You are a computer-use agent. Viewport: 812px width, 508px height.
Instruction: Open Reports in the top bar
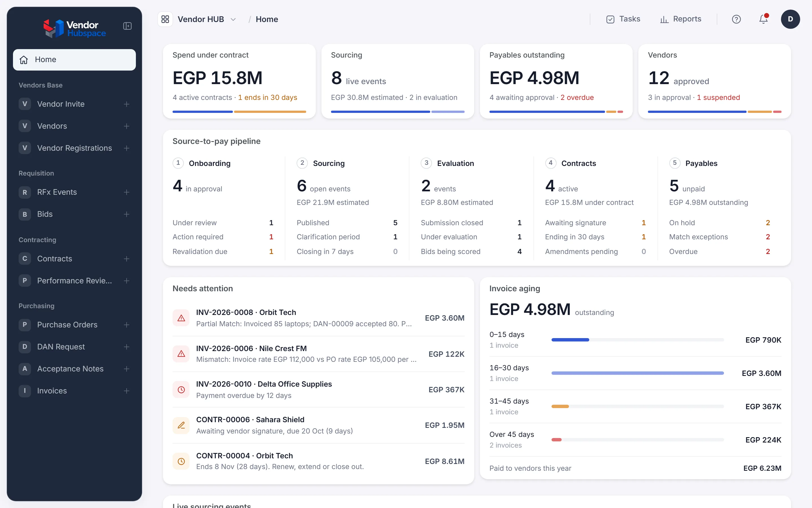coord(680,19)
